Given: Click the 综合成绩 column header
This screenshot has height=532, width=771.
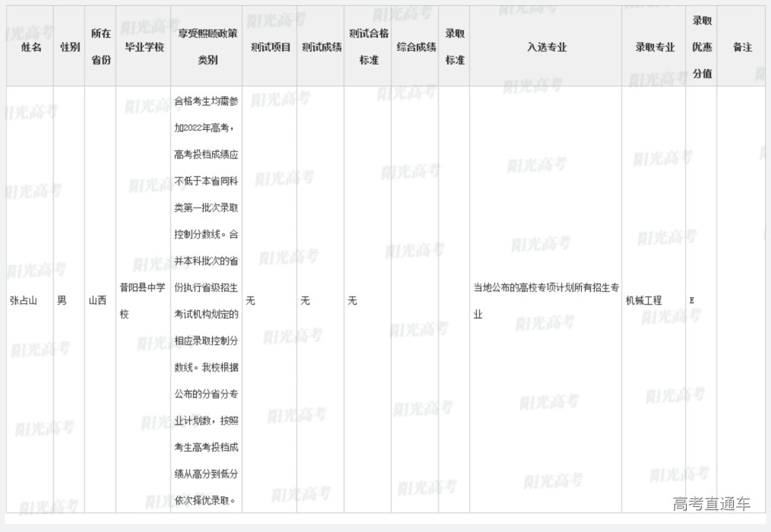Looking at the screenshot, I should click(415, 47).
